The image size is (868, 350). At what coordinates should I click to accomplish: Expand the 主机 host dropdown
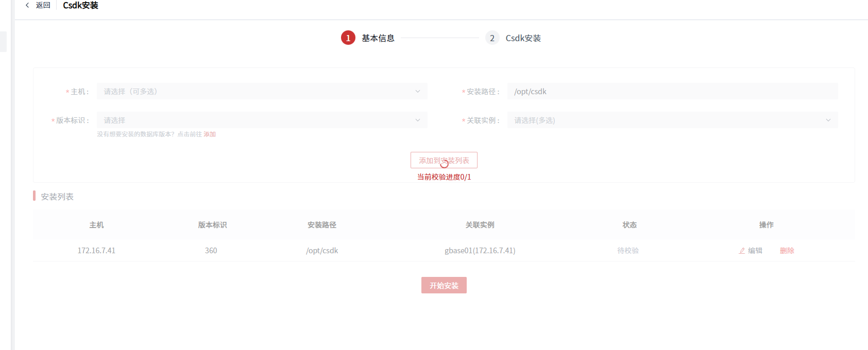pyautogui.click(x=262, y=92)
